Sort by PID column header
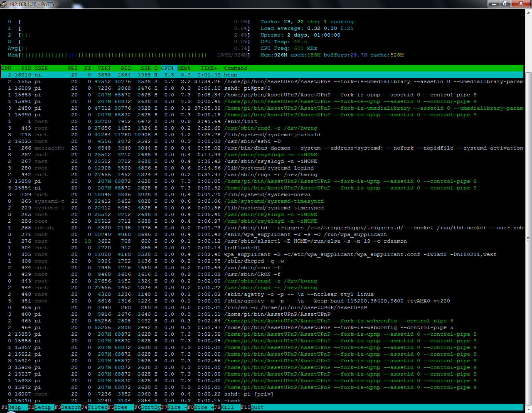Screen dimensions: 532x413 [x=26, y=68]
